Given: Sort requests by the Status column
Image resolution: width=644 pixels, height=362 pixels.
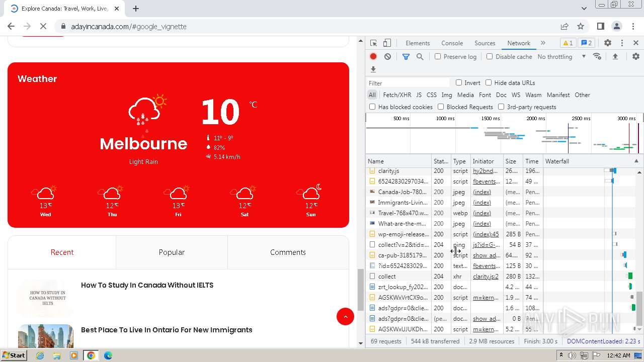Looking at the screenshot, I should coord(441,161).
